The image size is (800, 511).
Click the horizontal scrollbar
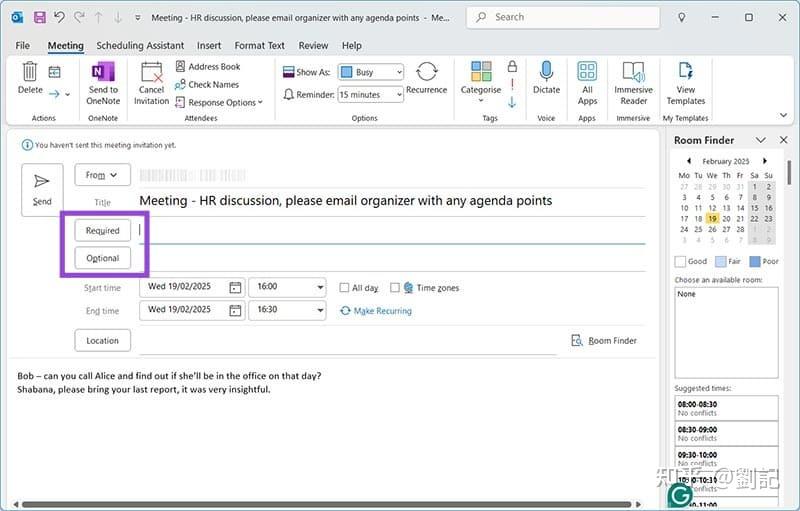click(327, 504)
